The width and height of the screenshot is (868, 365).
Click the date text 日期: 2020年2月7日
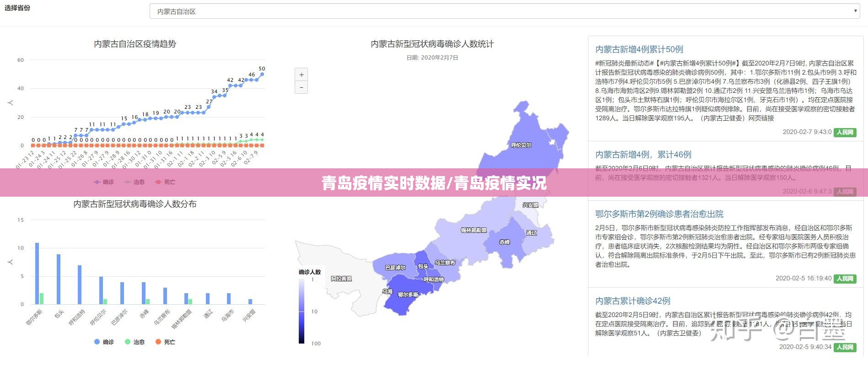pos(432,58)
